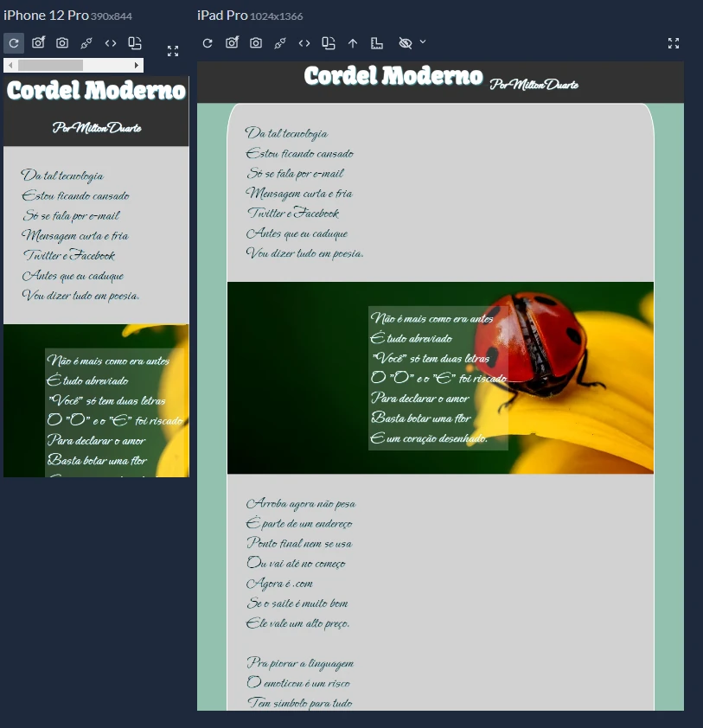
Task: Open the dropdown arrow beside the crossed-eye icon
Action: tap(423, 42)
